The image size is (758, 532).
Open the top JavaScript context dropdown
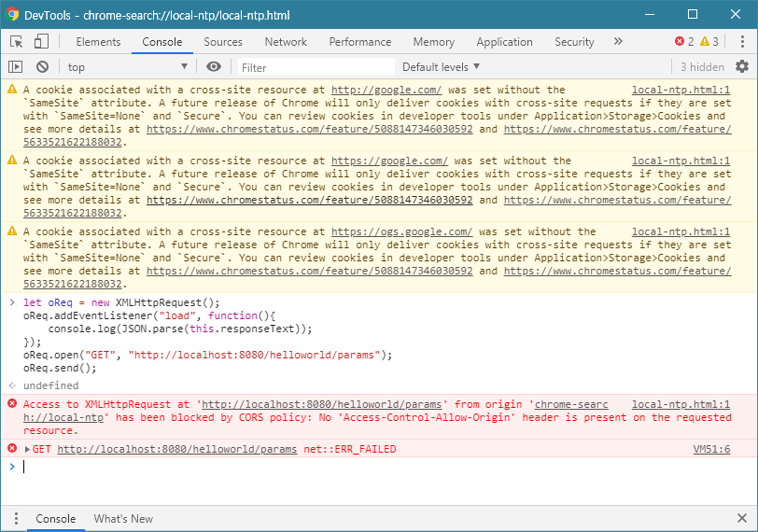[127, 66]
